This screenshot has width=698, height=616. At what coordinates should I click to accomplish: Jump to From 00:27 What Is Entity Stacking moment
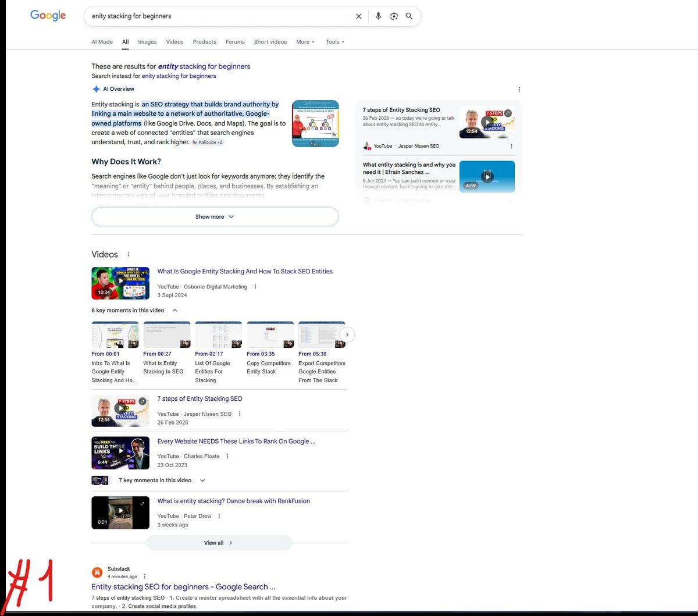166,349
